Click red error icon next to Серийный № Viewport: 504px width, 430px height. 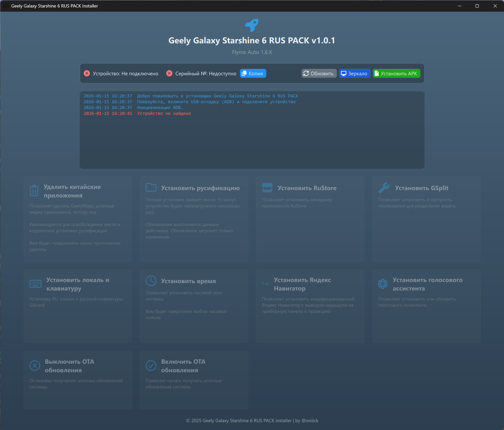click(x=169, y=74)
